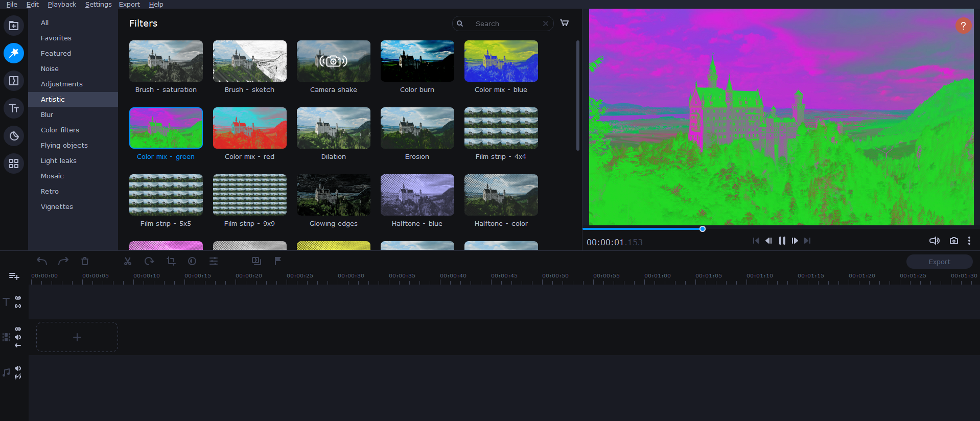Select the Filters magic wand sidebar icon
This screenshot has height=421, width=980.
14,53
